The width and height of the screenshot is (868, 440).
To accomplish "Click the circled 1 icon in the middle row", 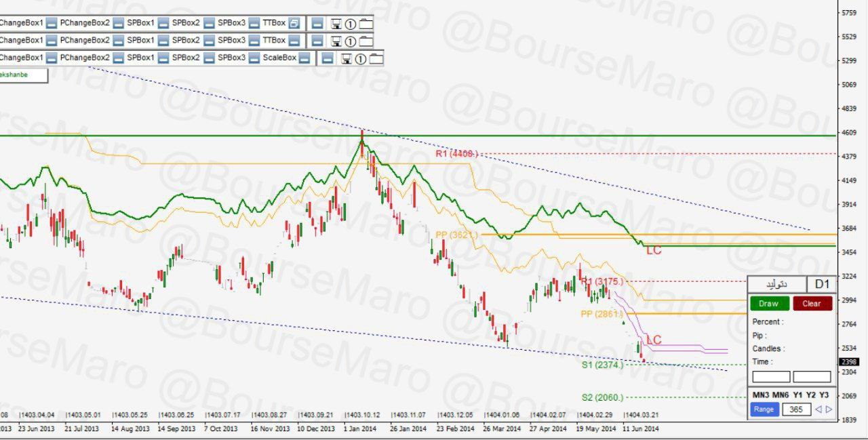I will click(351, 41).
